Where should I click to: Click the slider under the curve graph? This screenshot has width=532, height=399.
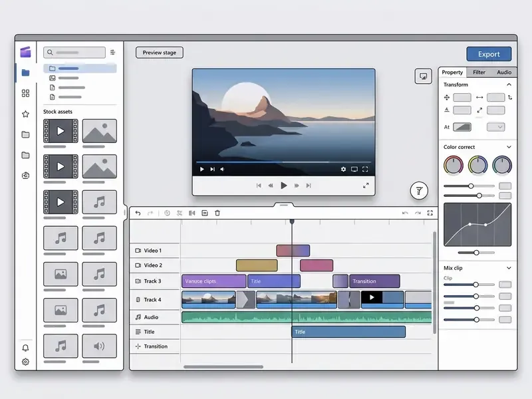point(476,253)
